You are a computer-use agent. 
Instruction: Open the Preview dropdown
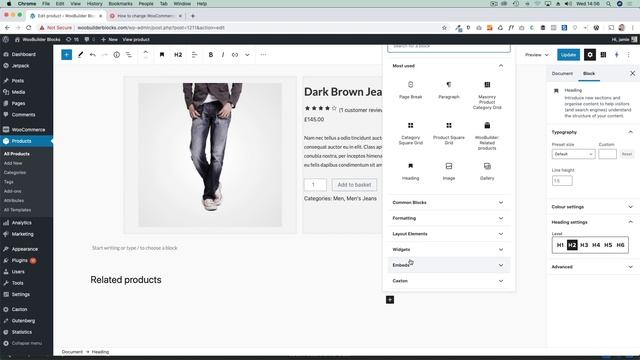pyautogui.click(x=537, y=55)
